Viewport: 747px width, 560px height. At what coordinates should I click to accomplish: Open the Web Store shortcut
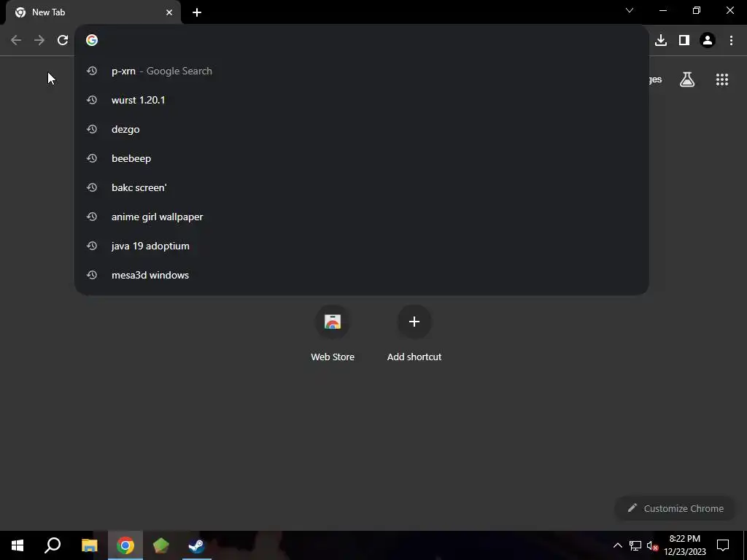point(333,334)
